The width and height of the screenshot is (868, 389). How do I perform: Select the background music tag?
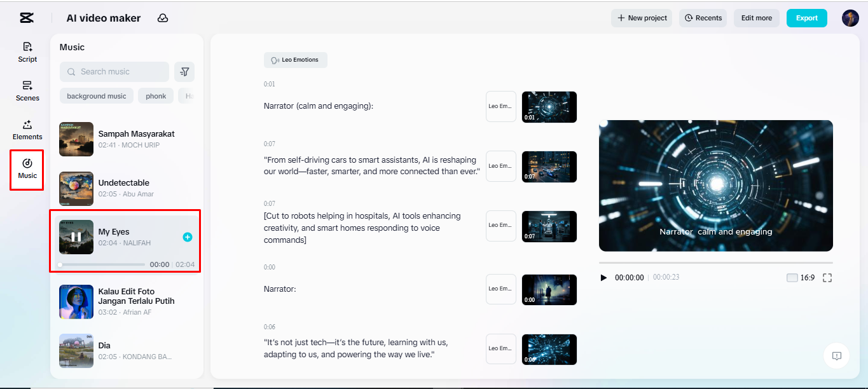click(x=97, y=96)
